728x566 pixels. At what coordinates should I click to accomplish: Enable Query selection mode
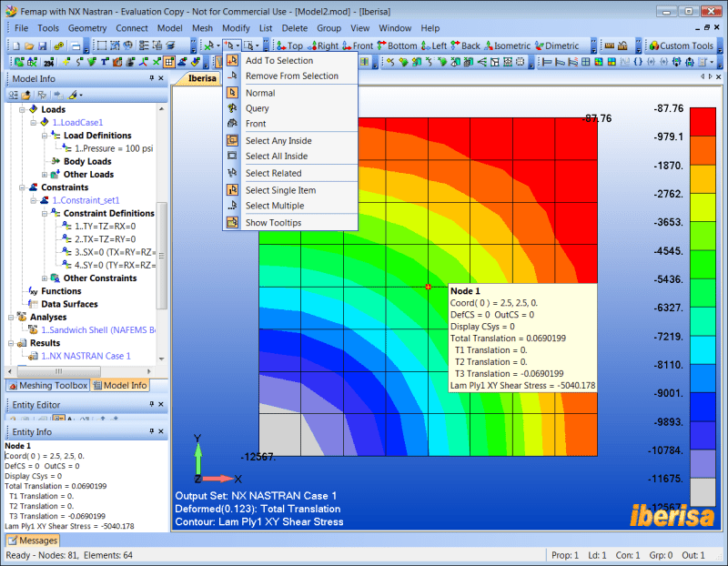pos(290,108)
